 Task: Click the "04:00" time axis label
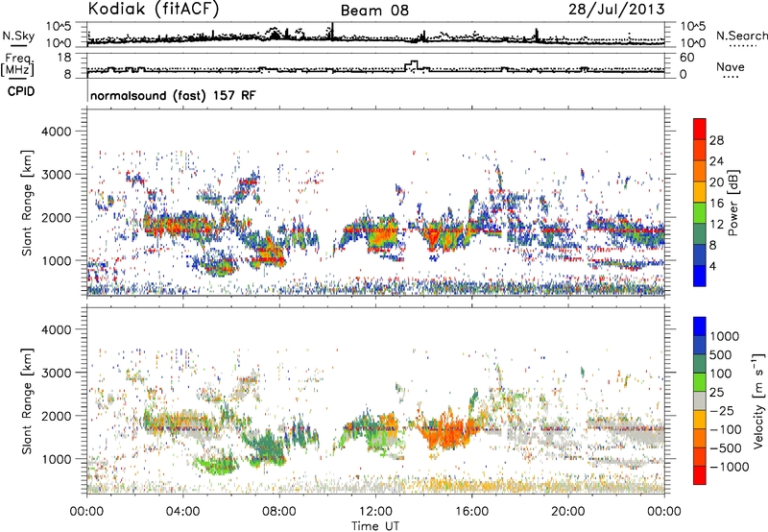182,512
